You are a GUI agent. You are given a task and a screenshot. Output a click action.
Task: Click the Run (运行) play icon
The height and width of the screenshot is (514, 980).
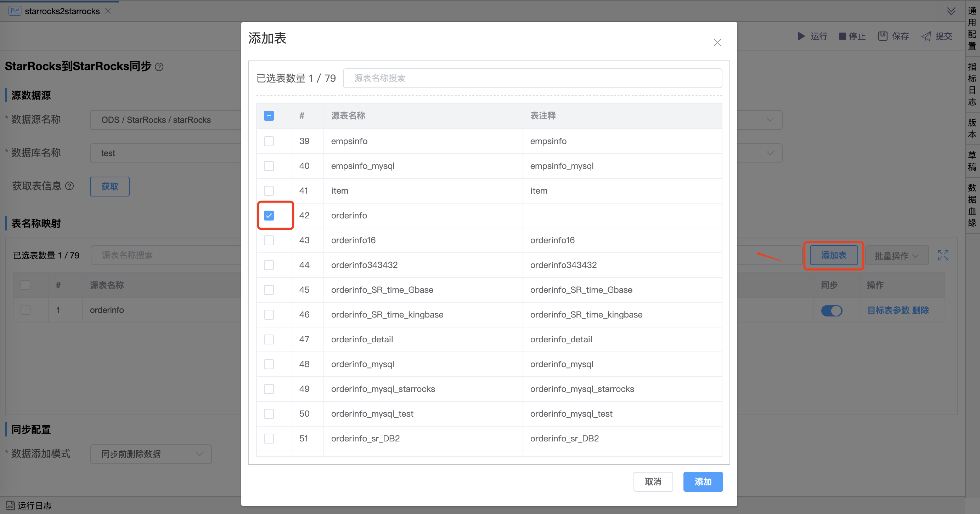click(801, 36)
